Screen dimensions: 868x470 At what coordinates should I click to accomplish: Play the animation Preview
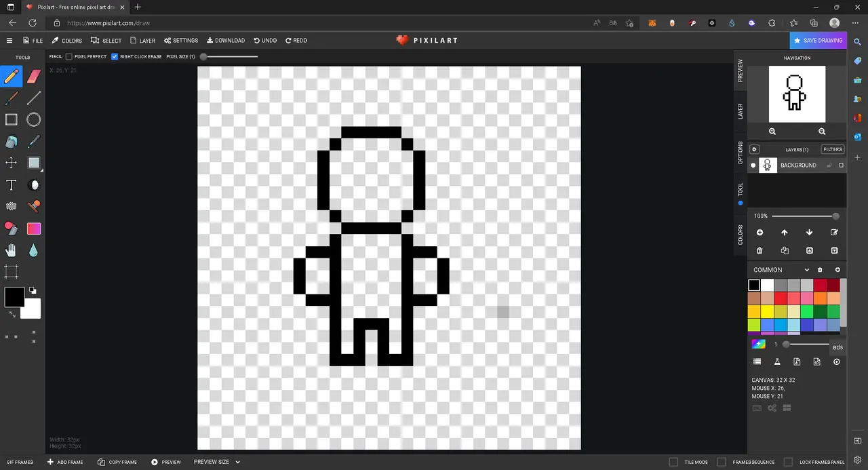166,462
